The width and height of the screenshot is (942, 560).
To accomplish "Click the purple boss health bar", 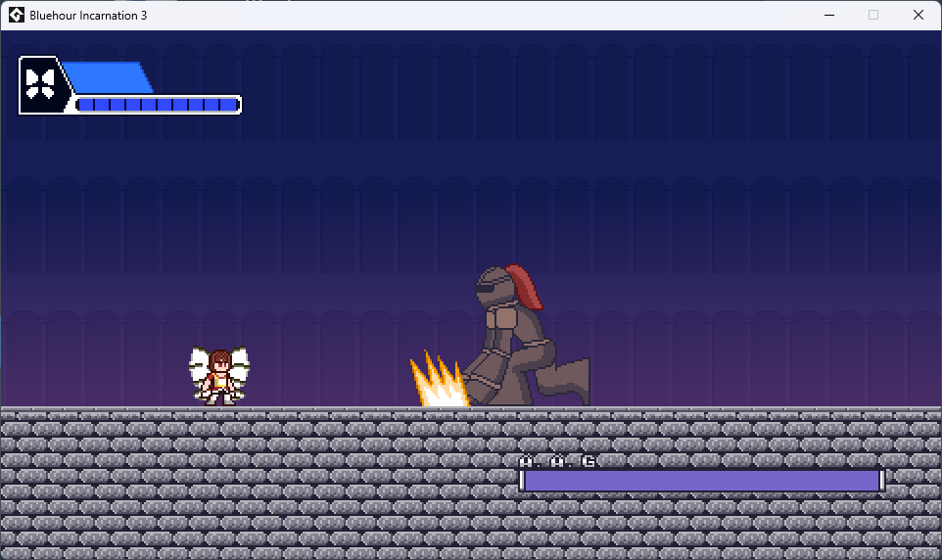I will pyautogui.click(x=702, y=481).
